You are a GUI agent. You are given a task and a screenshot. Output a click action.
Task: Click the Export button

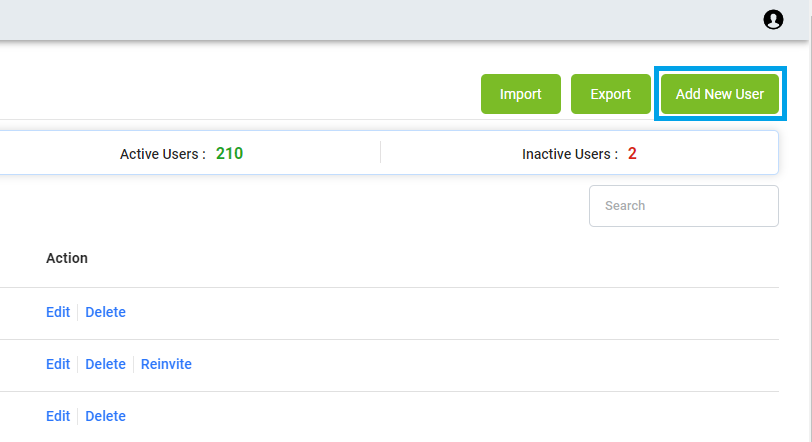tap(610, 94)
